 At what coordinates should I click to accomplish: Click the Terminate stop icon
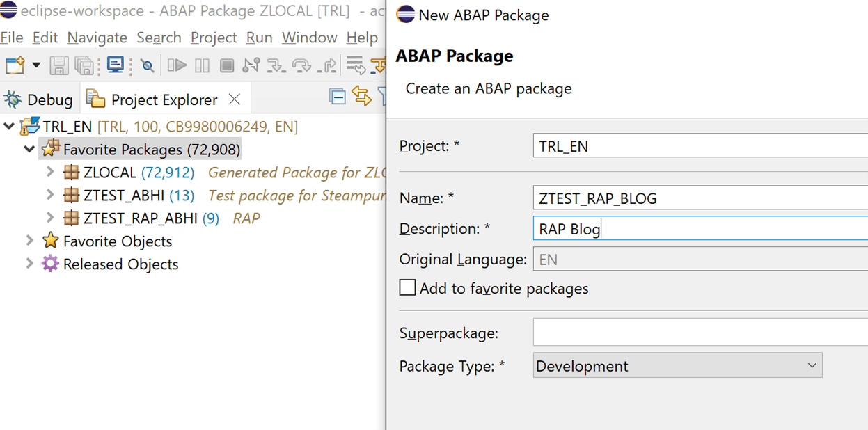click(x=227, y=65)
